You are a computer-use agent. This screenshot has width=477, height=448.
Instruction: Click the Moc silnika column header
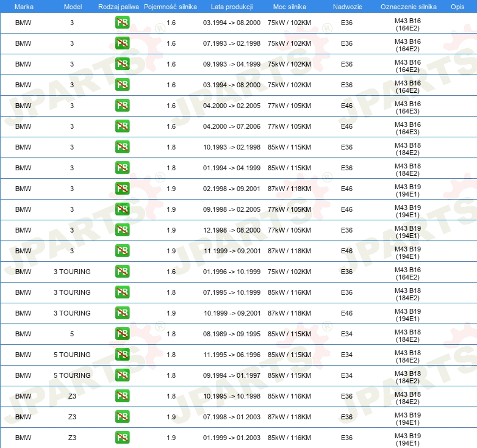pyautogui.click(x=290, y=7)
